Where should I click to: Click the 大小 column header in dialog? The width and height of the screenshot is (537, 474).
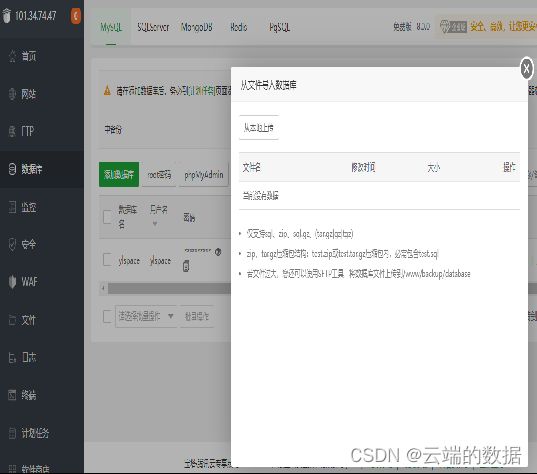[434, 168]
